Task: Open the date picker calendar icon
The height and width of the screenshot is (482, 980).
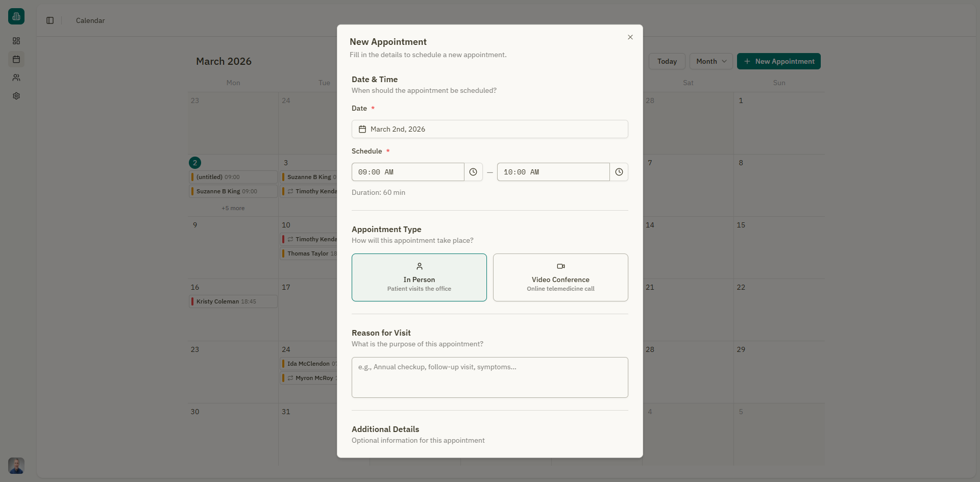Action: click(x=362, y=129)
